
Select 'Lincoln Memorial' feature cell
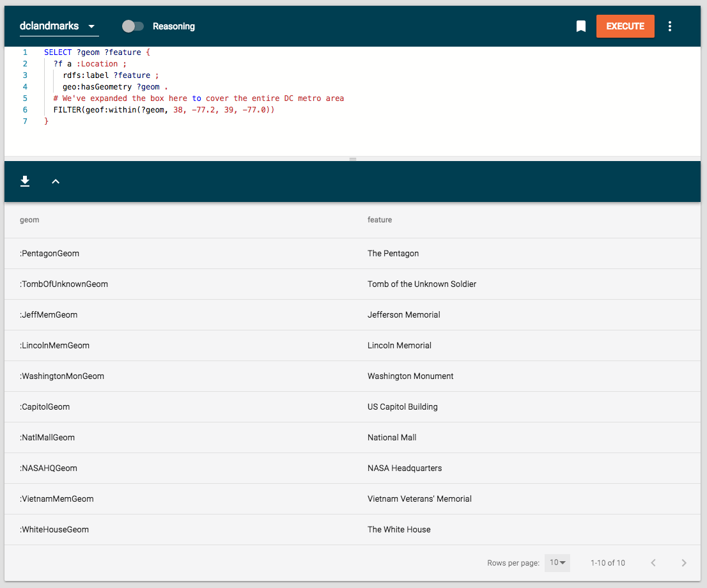point(399,345)
